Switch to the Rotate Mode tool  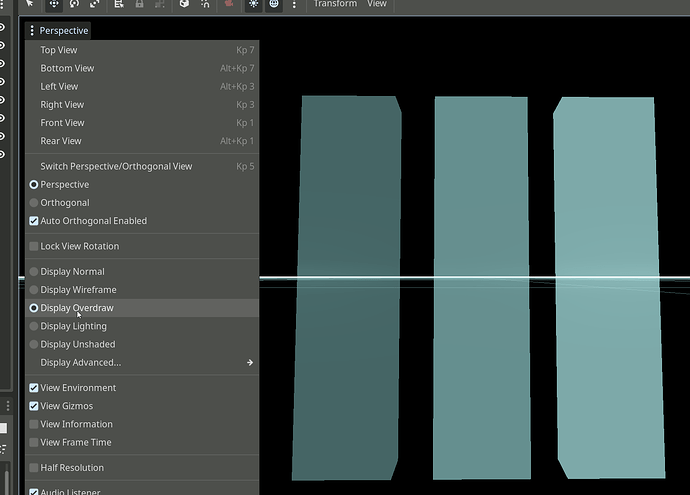point(74,4)
